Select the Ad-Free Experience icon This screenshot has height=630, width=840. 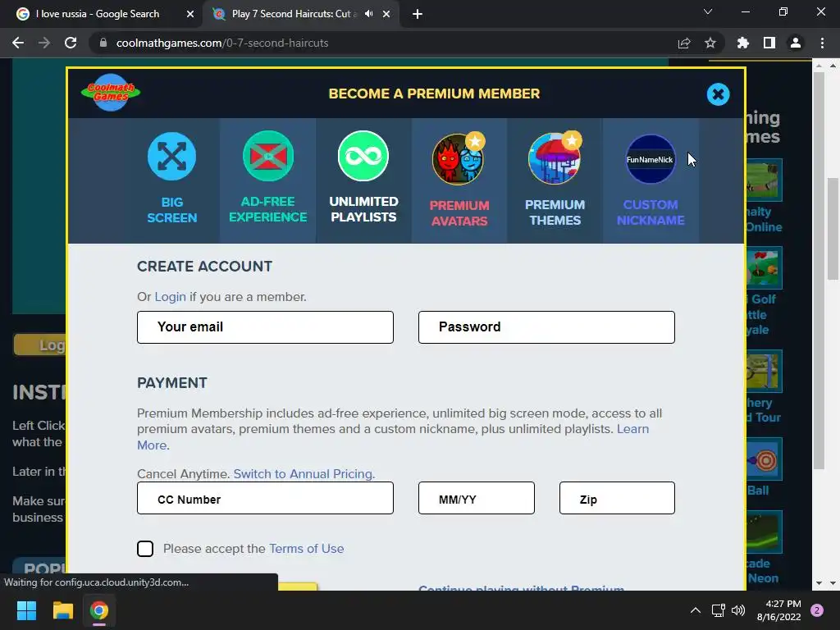268,157
